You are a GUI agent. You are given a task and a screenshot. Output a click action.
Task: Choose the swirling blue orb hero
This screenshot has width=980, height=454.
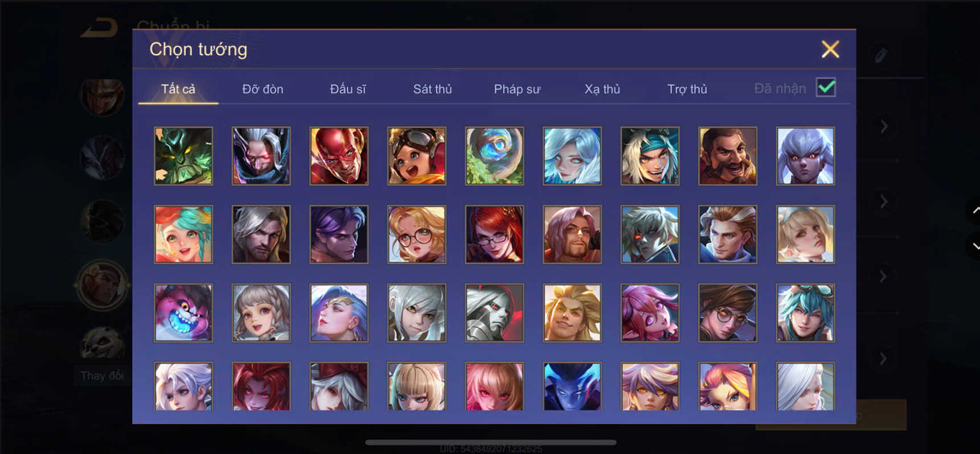tap(494, 156)
